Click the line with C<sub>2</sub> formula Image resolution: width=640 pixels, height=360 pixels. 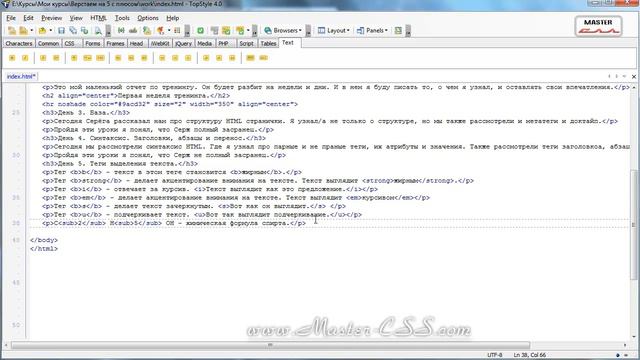174,223
